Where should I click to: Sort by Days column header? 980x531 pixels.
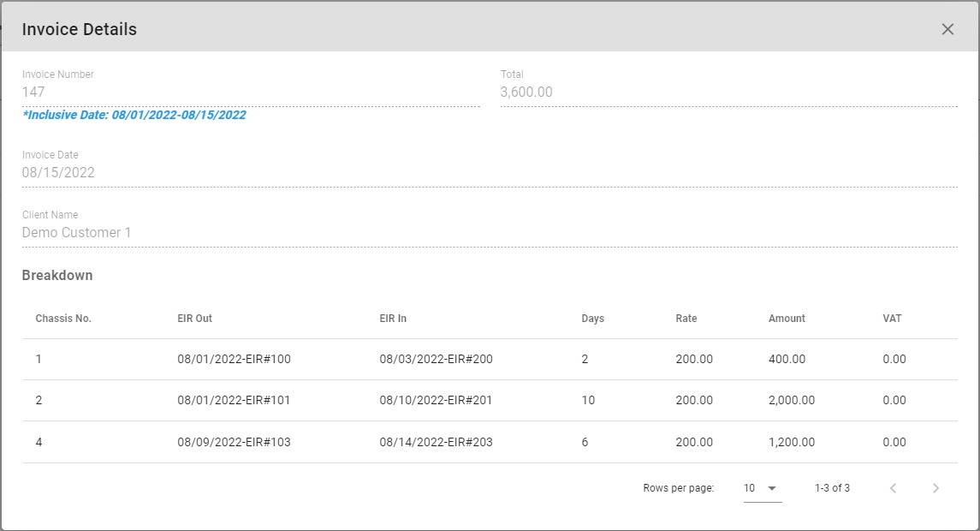(592, 319)
